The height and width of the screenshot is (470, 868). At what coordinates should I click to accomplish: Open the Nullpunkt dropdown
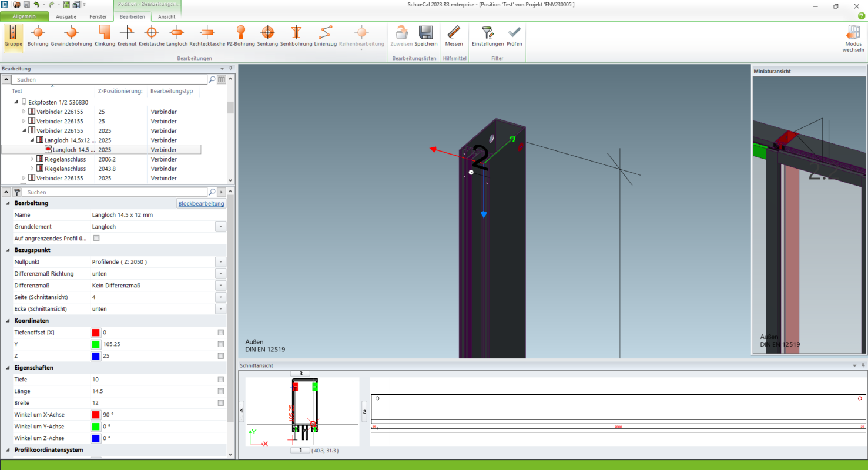[220, 262]
